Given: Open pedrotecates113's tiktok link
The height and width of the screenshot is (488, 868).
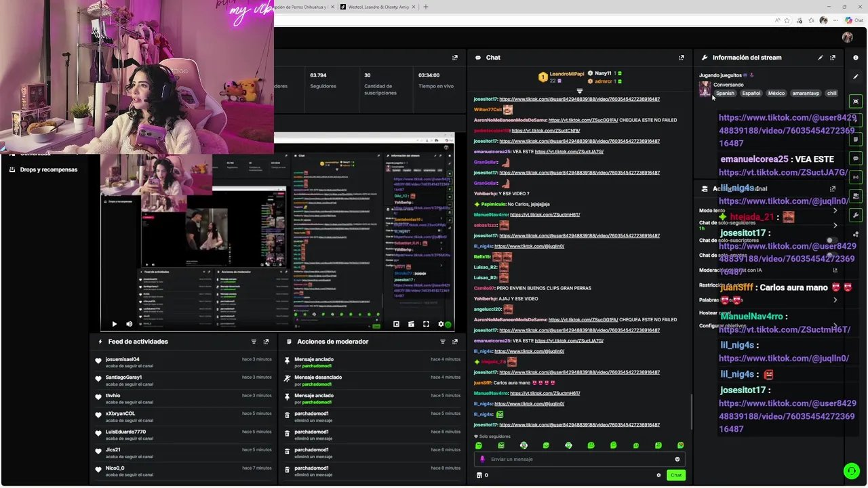Looking at the screenshot, I should [545, 131].
